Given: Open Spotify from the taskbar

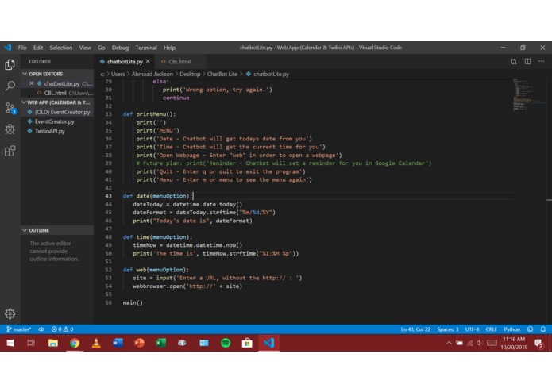Looking at the screenshot, I should tap(226, 343).
